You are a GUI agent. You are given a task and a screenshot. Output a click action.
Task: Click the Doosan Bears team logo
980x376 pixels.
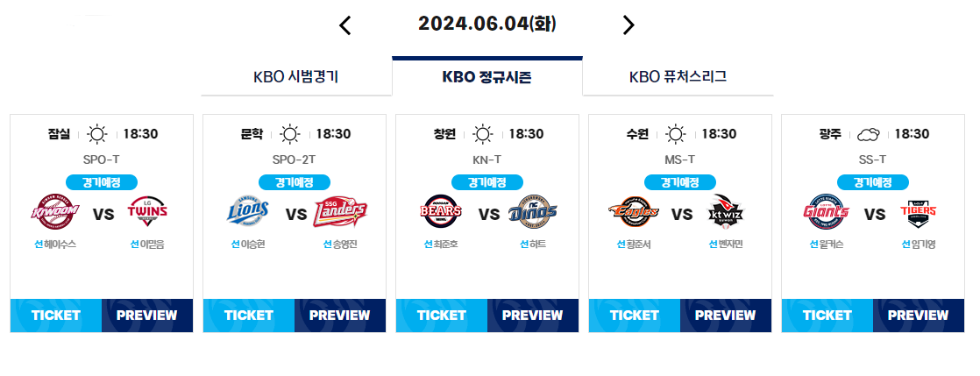click(x=442, y=212)
